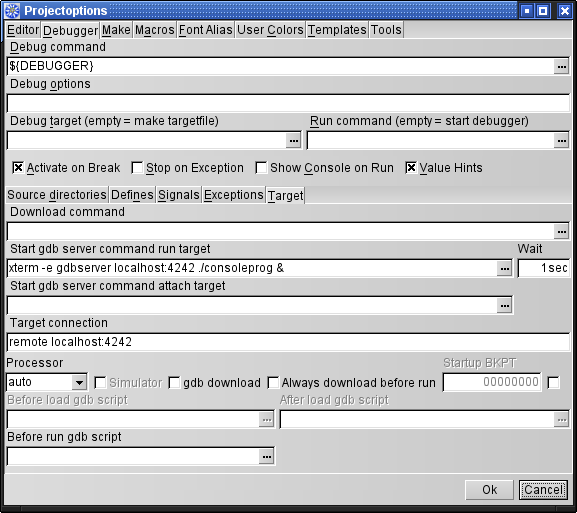Open browse button for Before run gdb script
This screenshot has height=513, width=577.
(x=266, y=457)
